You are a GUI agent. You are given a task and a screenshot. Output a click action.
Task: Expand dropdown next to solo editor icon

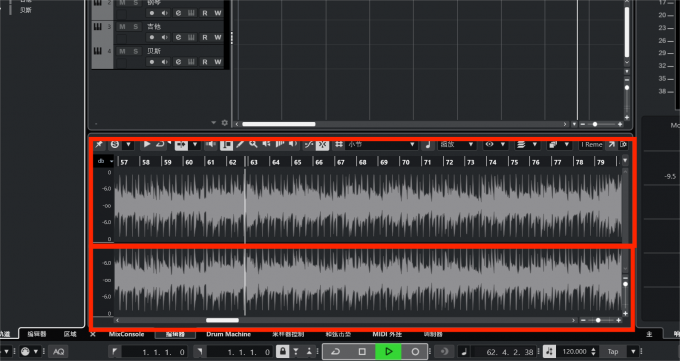128,144
